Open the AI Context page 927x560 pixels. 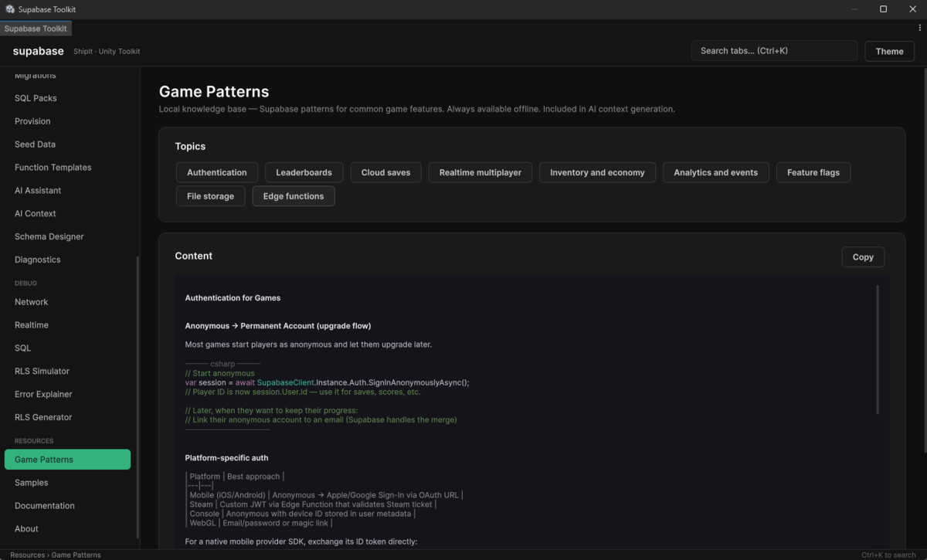pos(36,214)
